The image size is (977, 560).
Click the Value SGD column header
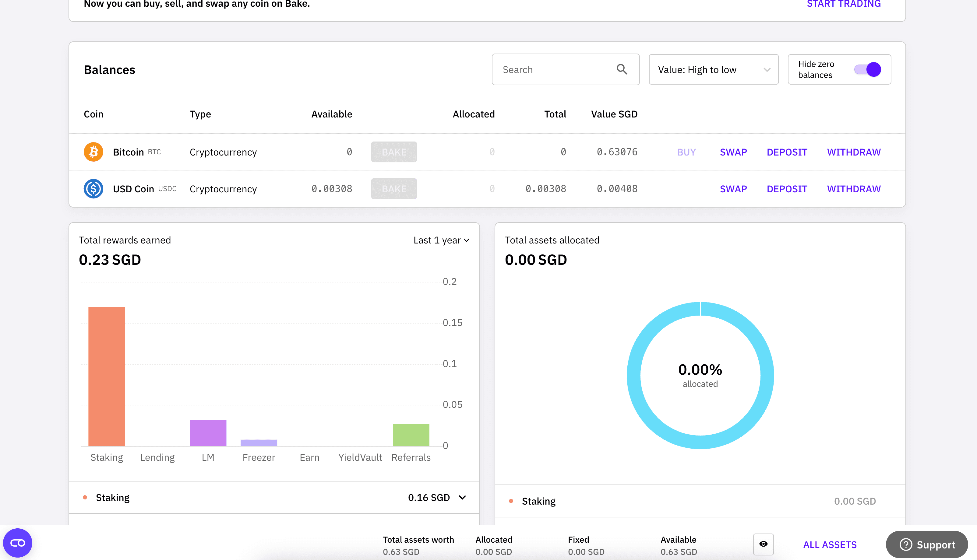tap(614, 114)
